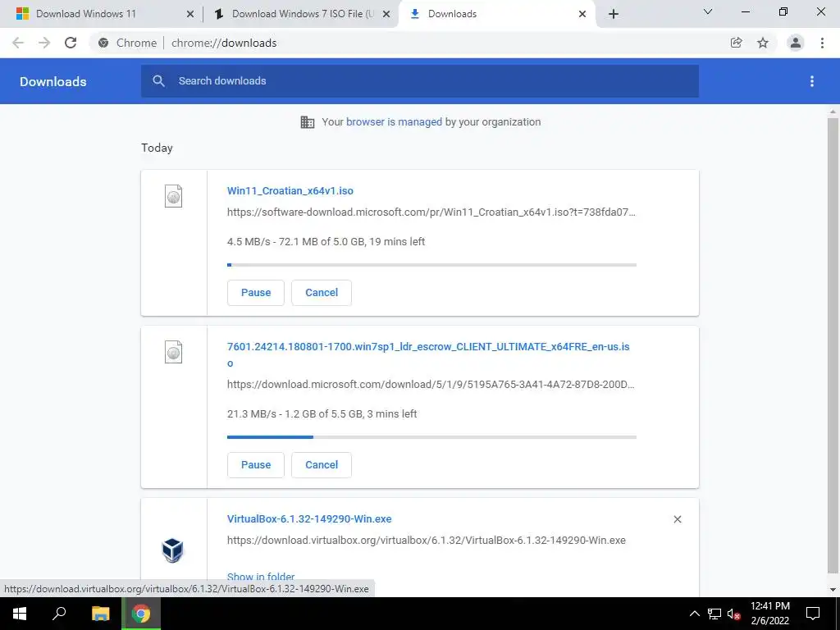Click the scrollbar down arrow

click(833, 590)
